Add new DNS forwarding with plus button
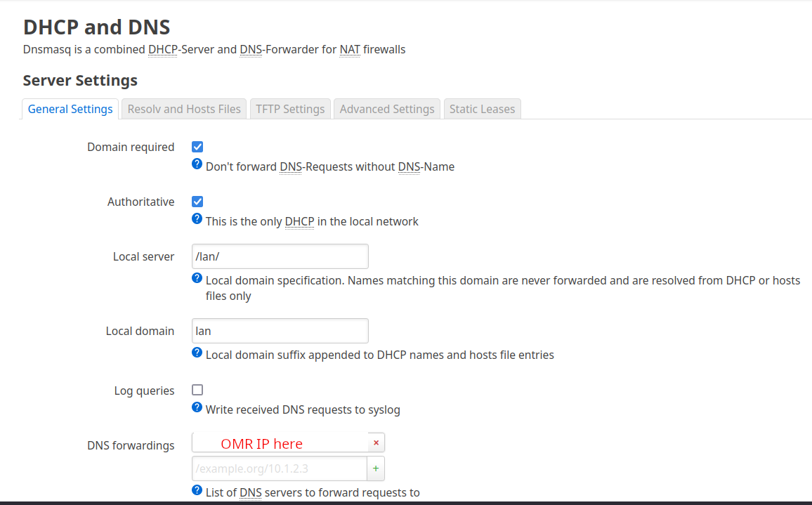Screen dimensions: 812x505 coord(376,468)
